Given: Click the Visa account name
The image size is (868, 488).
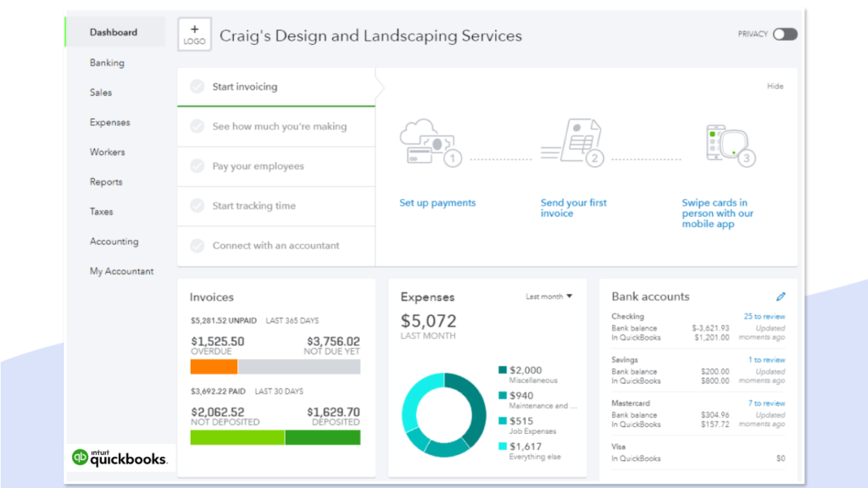Looking at the screenshot, I should [x=618, y=446].
